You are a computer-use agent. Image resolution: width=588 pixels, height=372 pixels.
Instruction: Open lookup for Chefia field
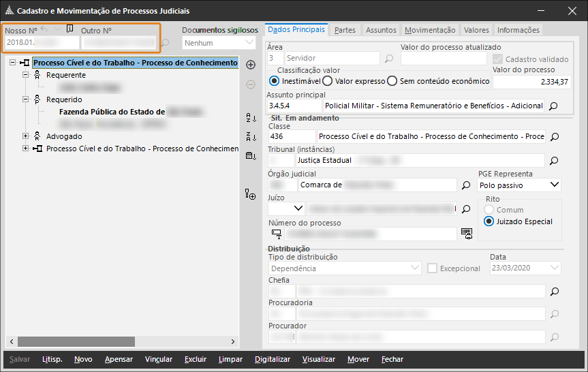coord(554,292)
